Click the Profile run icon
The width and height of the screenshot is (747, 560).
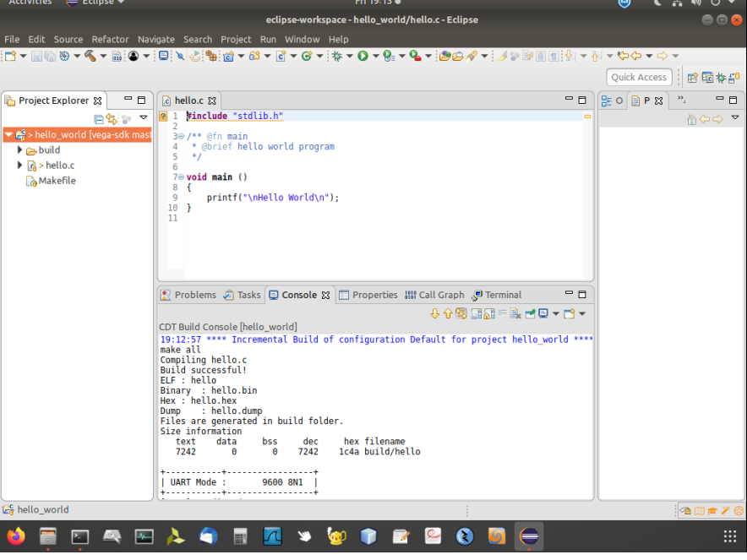point(390,57)
